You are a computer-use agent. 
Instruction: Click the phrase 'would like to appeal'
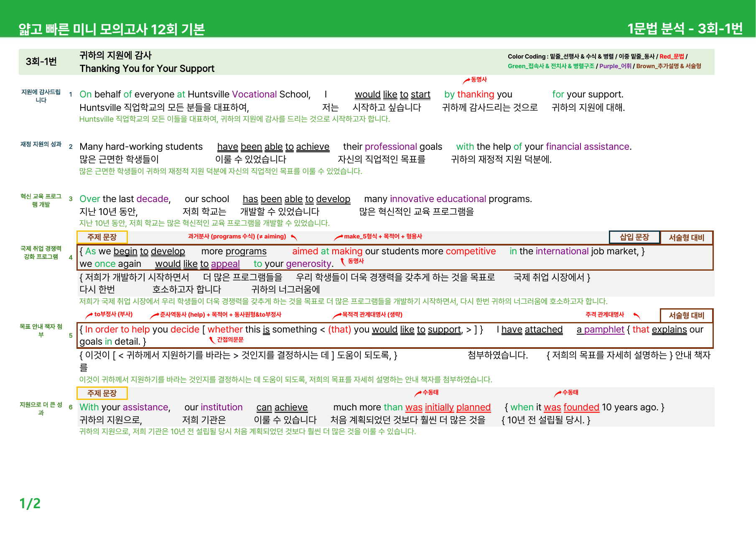click(x=197, y=264)
